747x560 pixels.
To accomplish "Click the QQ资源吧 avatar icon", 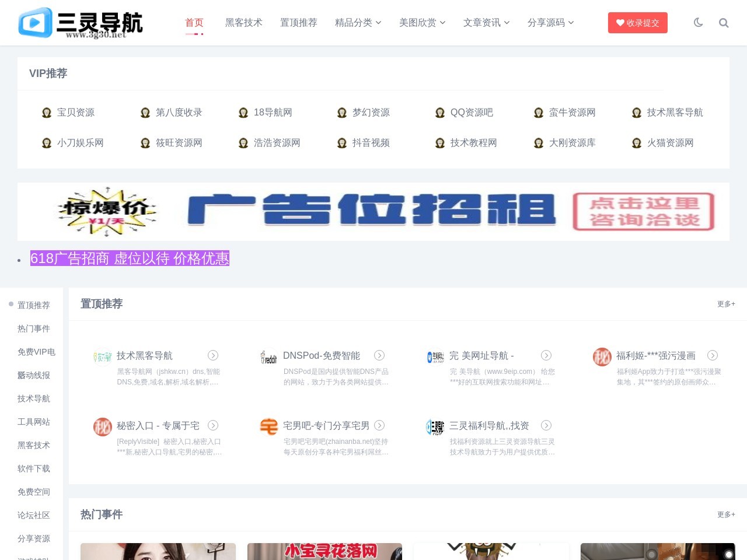I will (440, 113).
